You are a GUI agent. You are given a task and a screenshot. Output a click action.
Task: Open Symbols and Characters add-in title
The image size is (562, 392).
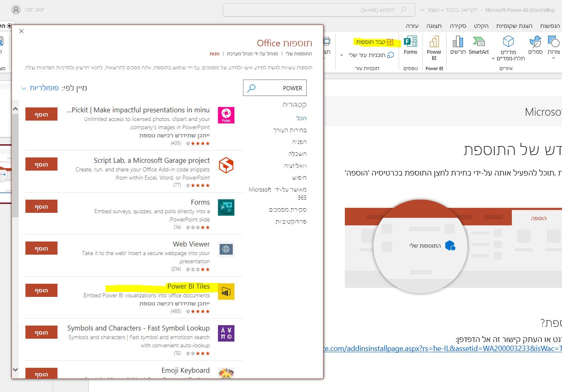138,328
